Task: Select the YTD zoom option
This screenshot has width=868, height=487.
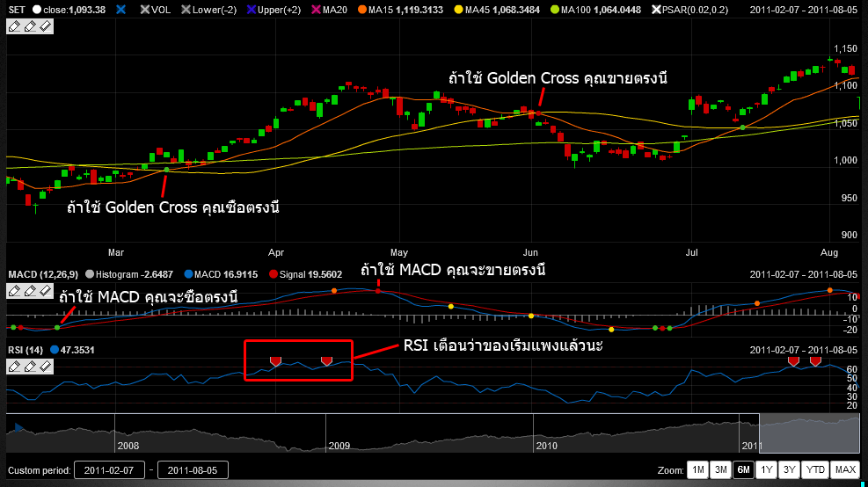Action: [816, 469]
